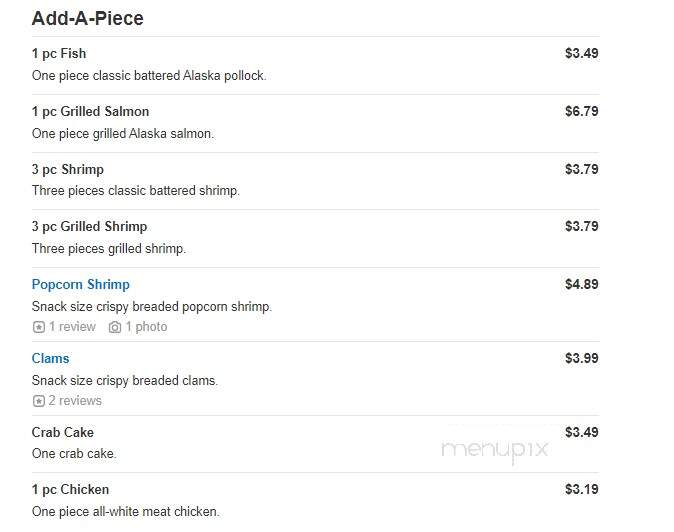Click the 3 pc Grilled Shrimp item title
Image resolution: width=674 pixels, height=532 pixels.
tap(89, 227)
